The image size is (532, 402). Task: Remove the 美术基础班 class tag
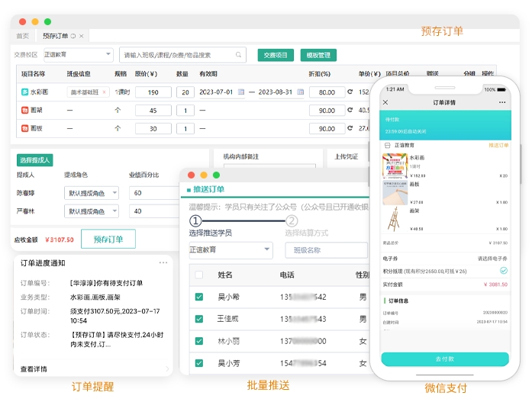point(105,92)
